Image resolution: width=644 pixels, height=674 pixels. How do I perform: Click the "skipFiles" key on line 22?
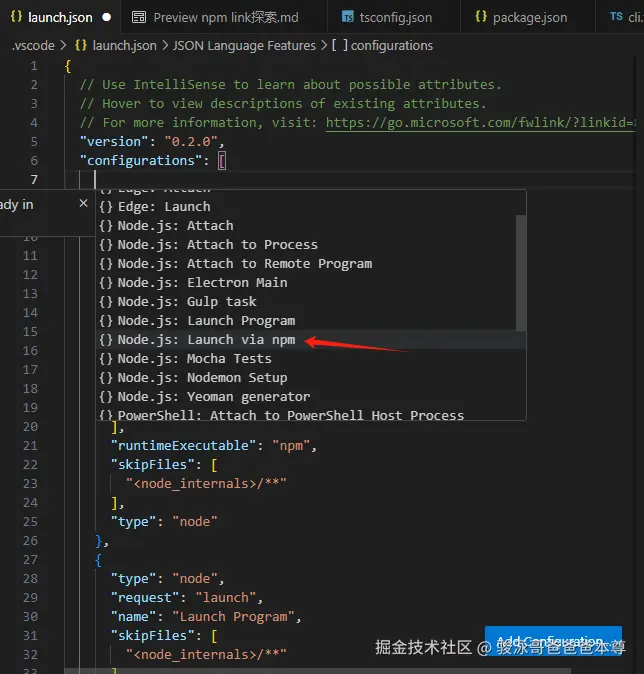pyautogui.click(x=152, y=465)
